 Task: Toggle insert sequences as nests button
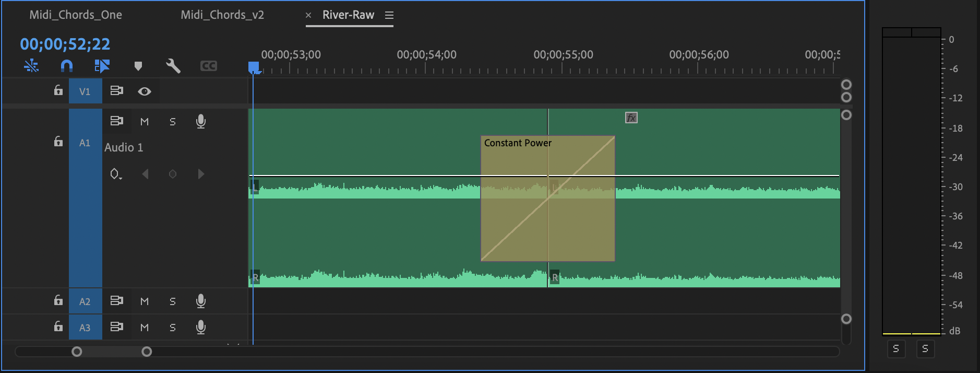click(31, 66)
